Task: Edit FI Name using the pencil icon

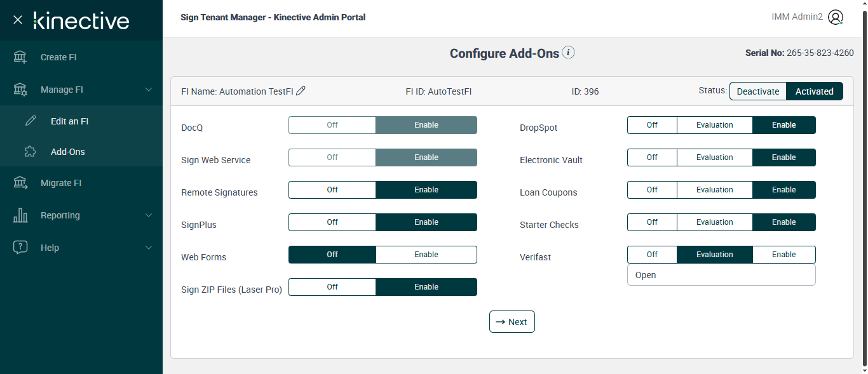Action: [301, 91]
